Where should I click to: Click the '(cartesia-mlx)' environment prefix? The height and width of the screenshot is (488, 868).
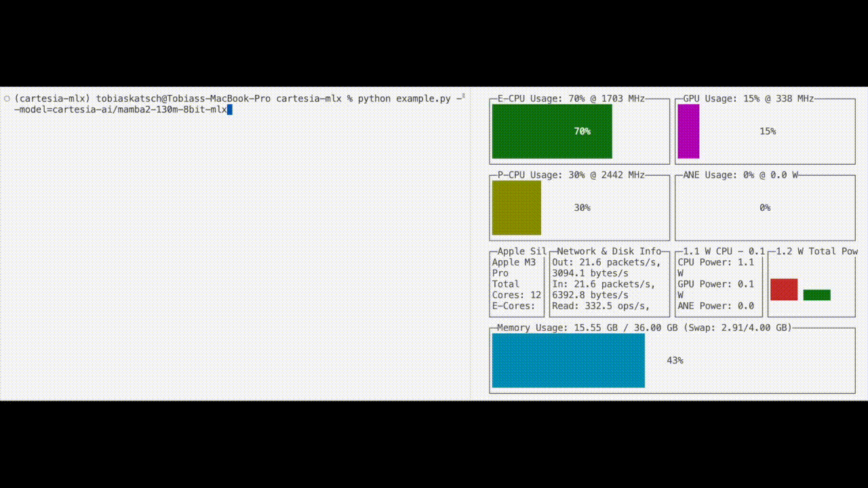tap(52, 98)
